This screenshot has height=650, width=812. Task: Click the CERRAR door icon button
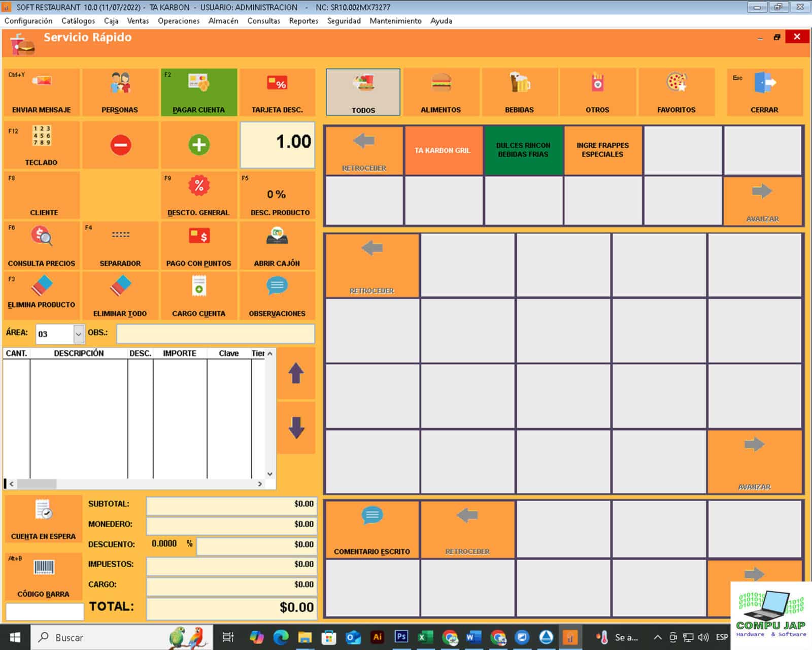coord(765,92)
